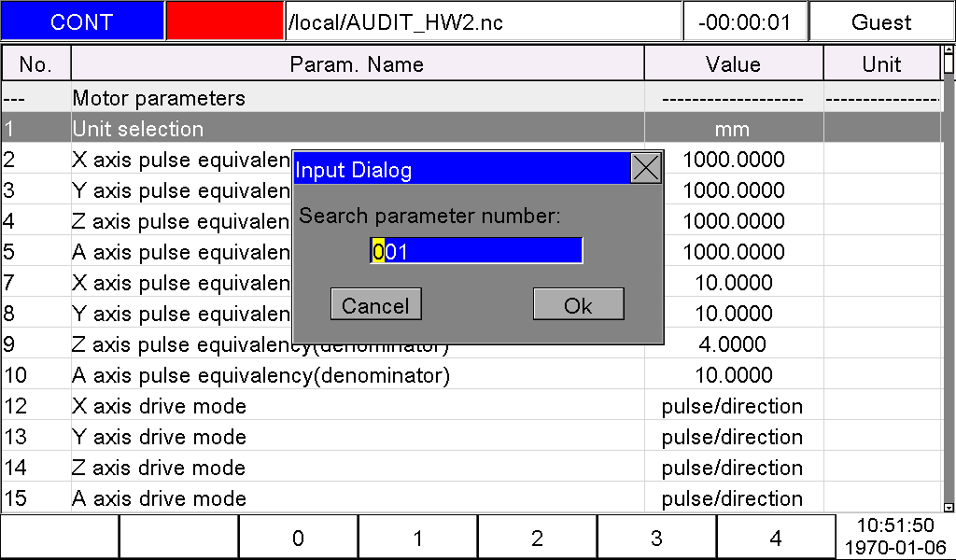This screenshot has height=560, width=956.
Task: Click the 3 softkey in bottom bar
Action: pyautogui.click(x=656, y=538)
